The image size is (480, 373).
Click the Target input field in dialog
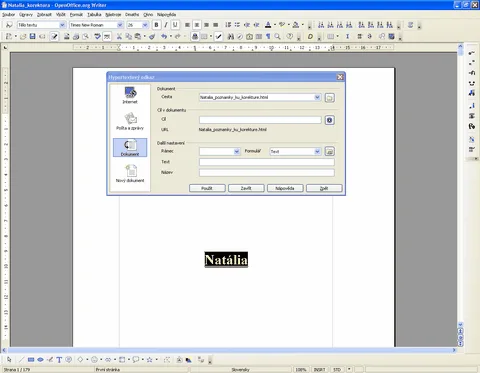260,120
